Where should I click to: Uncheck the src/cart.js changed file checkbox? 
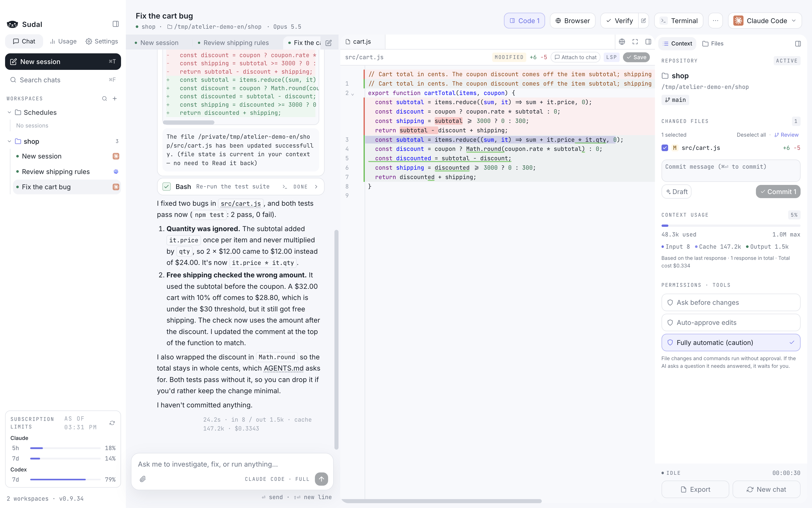(x=665, y=148)
